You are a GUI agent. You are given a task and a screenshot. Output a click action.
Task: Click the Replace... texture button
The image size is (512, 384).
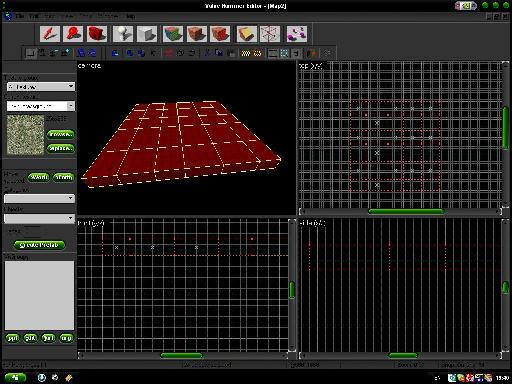[60, 148]
